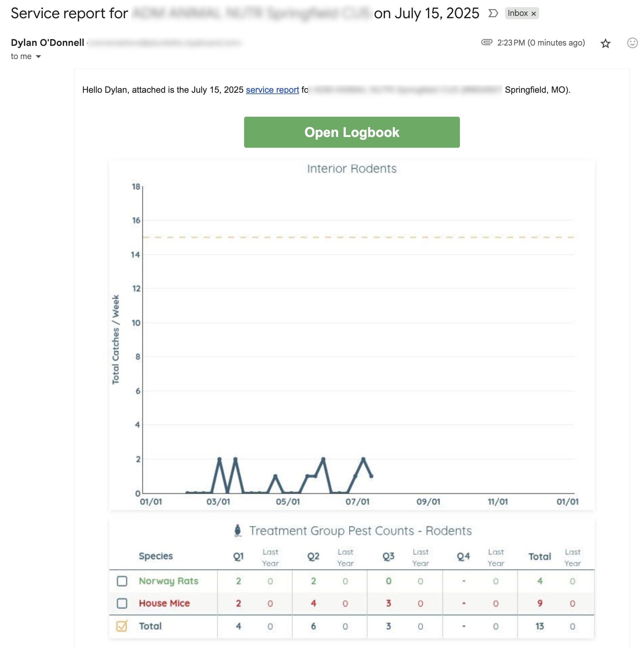Click the Norway Rats species label
This screenshot has width=644, height=647.
tap(169, 581)
